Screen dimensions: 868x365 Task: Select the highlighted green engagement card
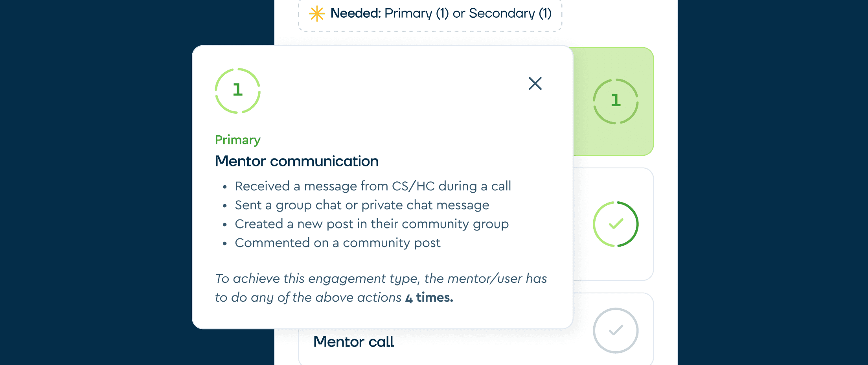[613, 101]
